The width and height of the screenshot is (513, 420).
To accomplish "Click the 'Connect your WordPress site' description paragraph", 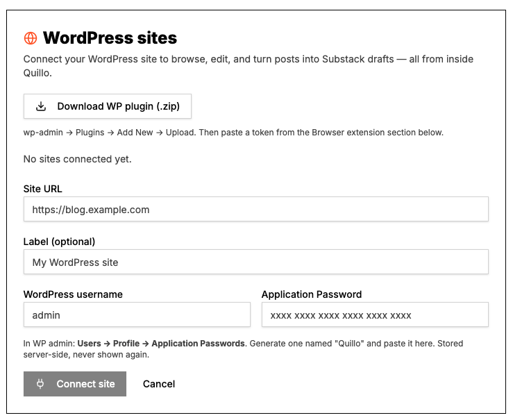I will [x=249, y=66].
